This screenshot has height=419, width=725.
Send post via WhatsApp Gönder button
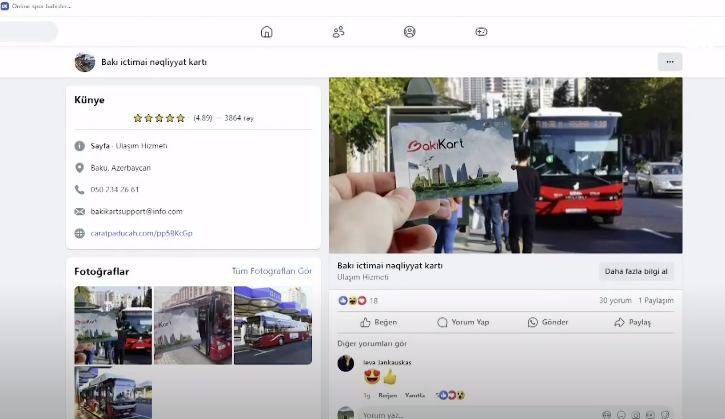coord(548,322)
